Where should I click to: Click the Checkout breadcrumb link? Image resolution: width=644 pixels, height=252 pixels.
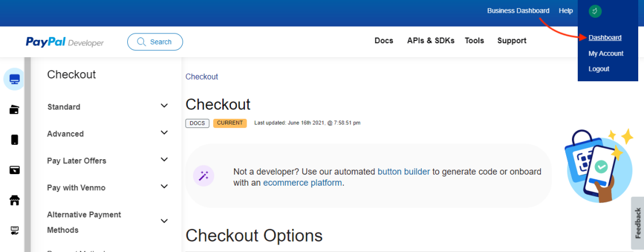[x=202, y=77]
